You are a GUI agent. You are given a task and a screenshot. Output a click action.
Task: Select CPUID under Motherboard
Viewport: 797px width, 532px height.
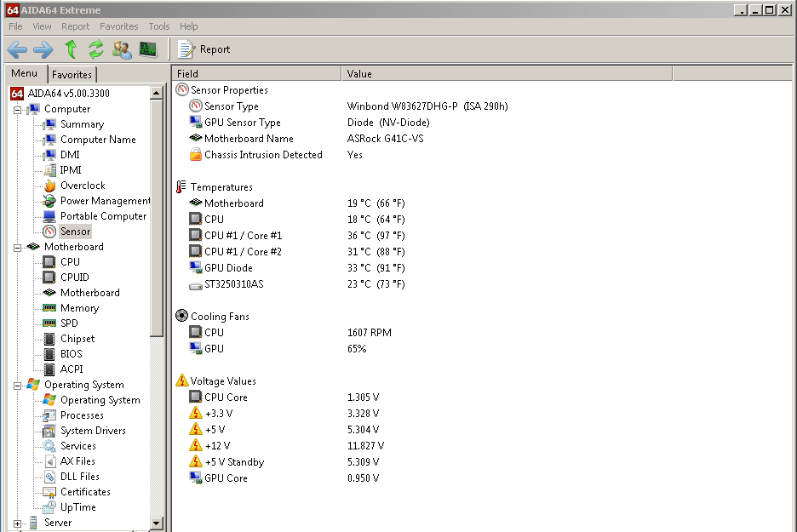click(74, 277)
